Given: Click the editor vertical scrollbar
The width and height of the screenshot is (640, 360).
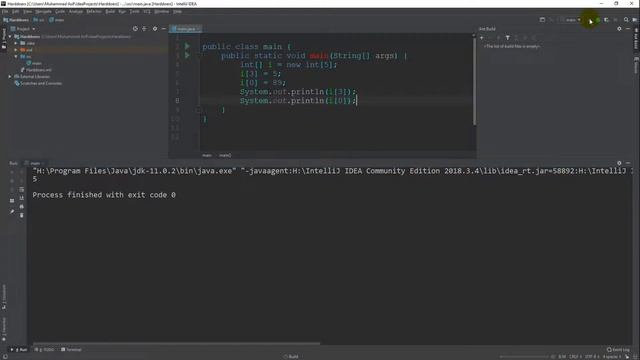Looking at the screenshot, I should pos(474,82).
